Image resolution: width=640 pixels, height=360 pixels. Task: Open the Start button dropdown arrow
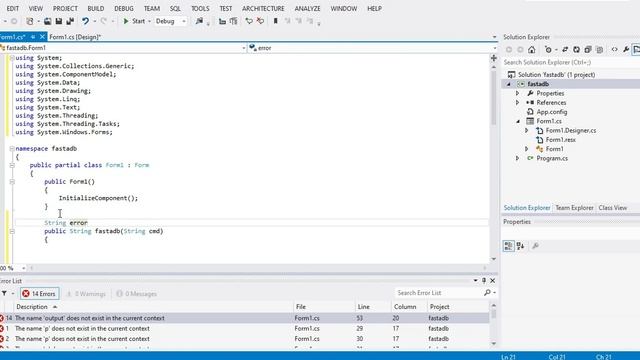point(149,21)
